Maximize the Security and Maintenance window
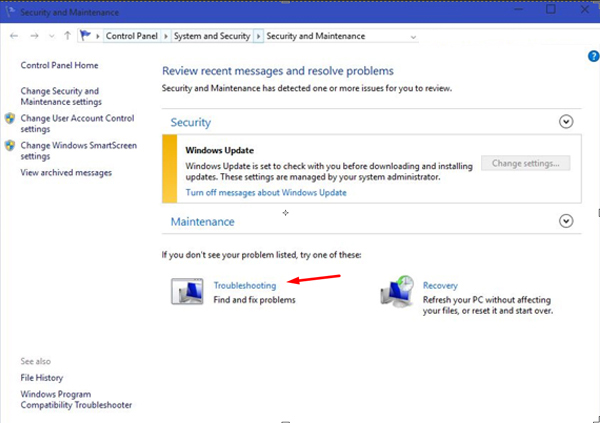The width and height of the screenshot is (600, 423). click(551, 9)
